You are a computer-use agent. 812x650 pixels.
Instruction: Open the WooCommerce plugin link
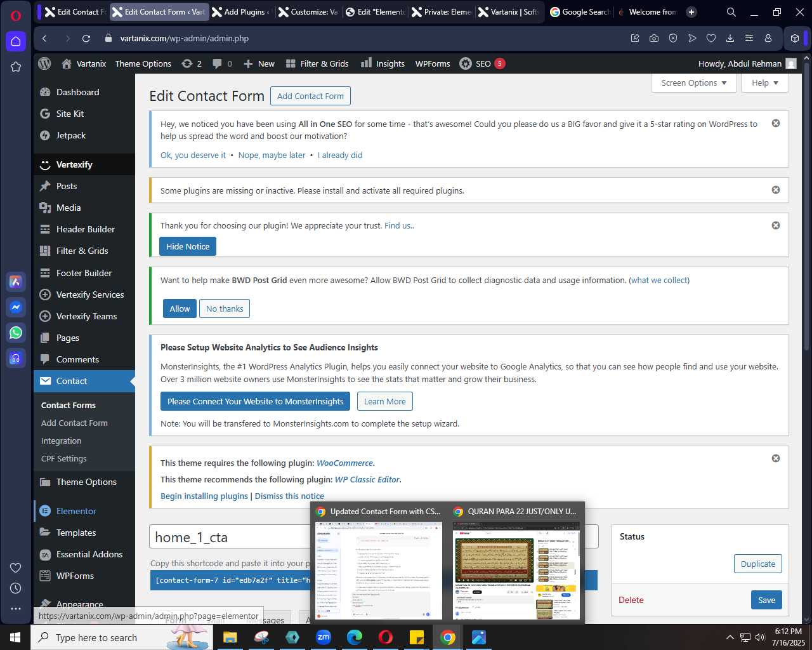point(344,463)
